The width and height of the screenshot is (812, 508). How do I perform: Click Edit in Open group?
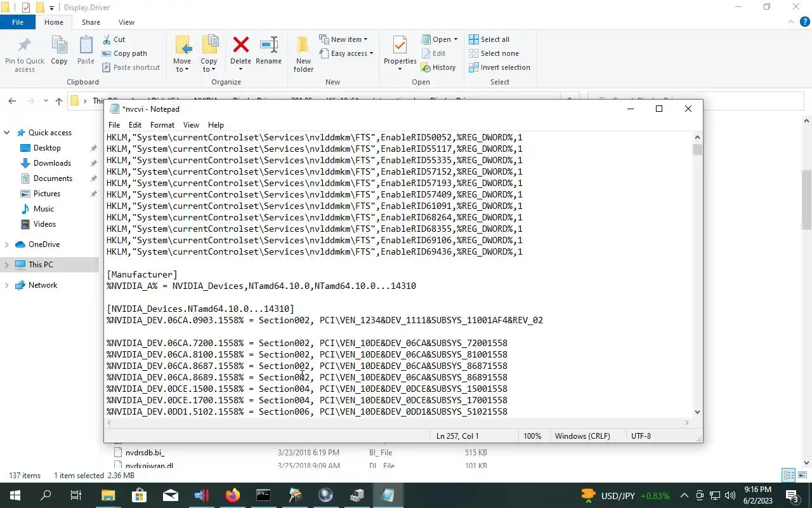(433, 53)
